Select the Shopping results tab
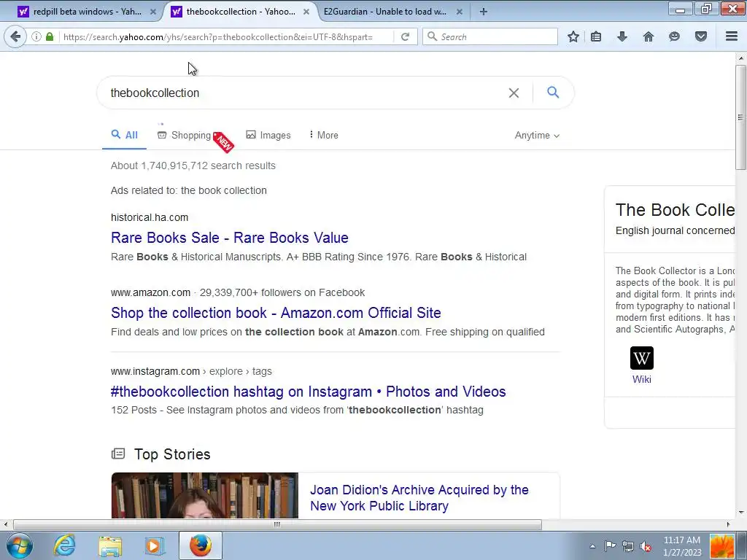Viewport: 747px width, 560px height. coord(184,135)
